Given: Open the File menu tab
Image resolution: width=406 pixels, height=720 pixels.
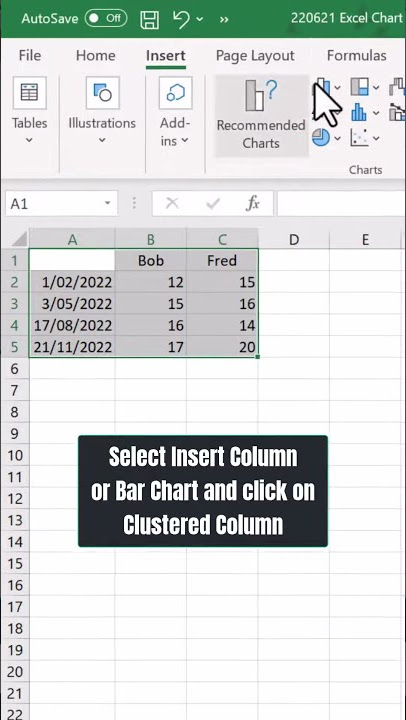Looking at the screenshot, I should pos(30,56).
